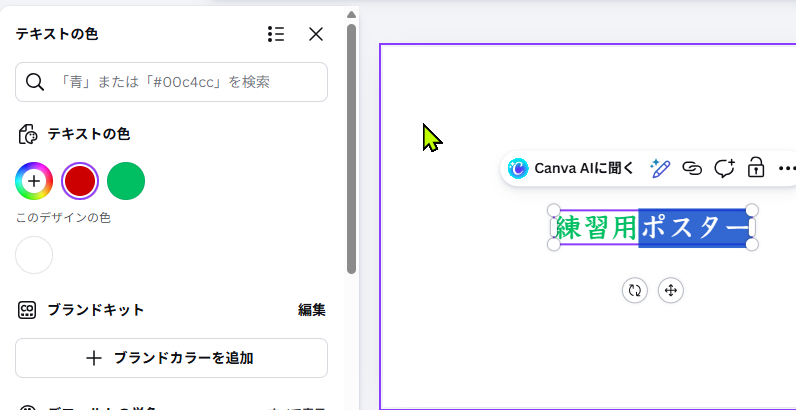Open the Magic Write pencil tool

[660, 168]
